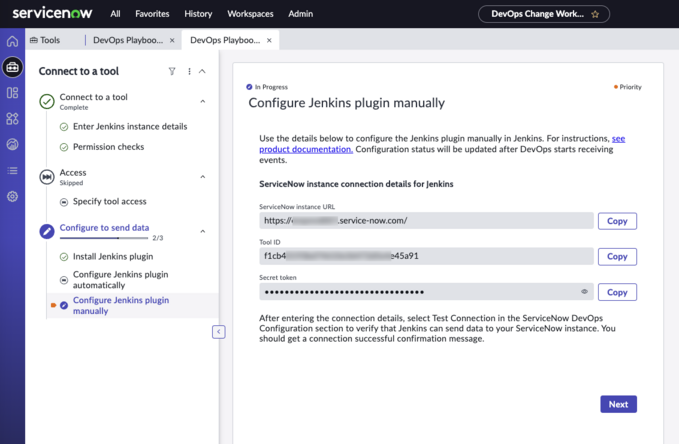Open the settings gear sidebar icon
Image resolution: width=679 pixels, height=444 pixels.
pyautogui.click(x=12, y=196)
